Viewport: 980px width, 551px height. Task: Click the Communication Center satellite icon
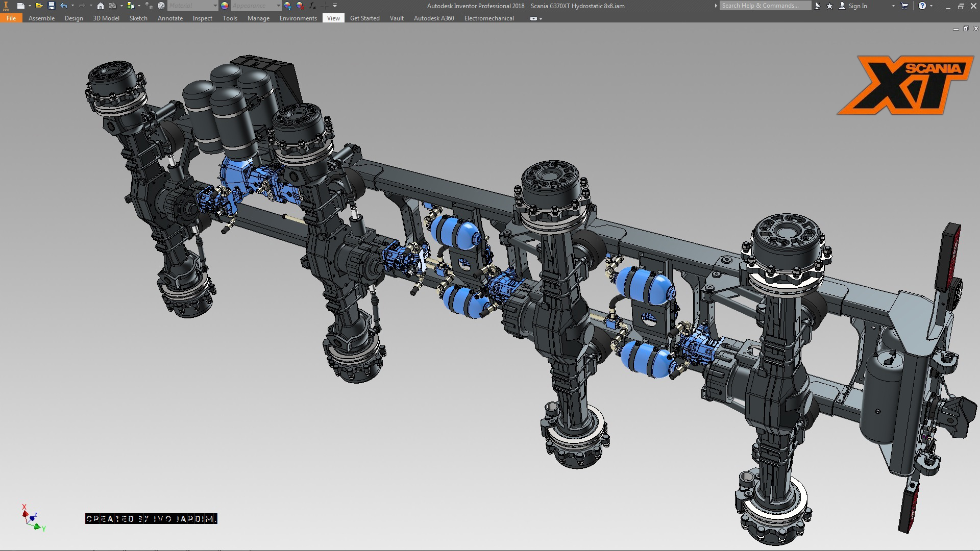click(818, 6)
